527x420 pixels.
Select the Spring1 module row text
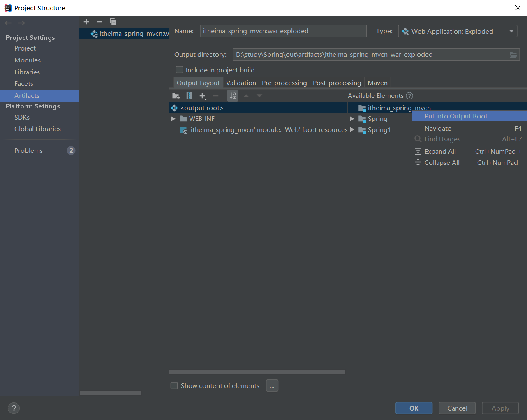(x=379, y=130)
